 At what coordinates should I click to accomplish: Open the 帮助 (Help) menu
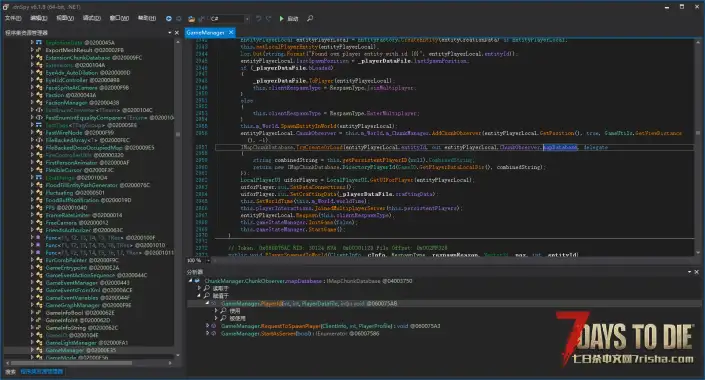pyautogui.click(x=147, y=18)
